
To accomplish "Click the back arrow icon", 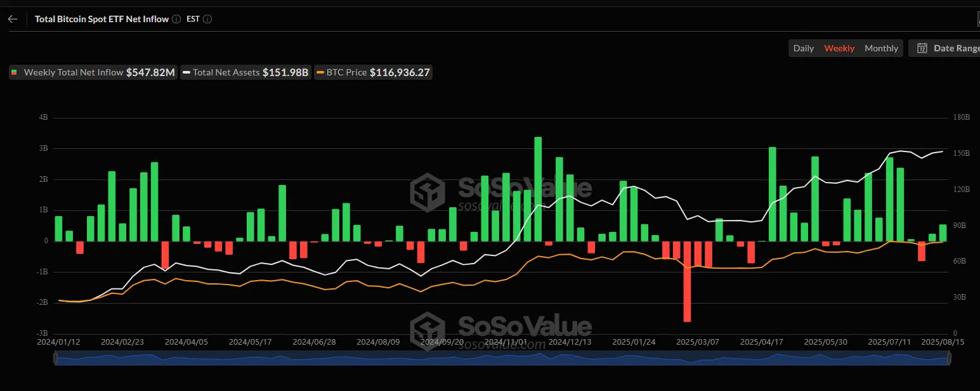I will click(13, 19).
